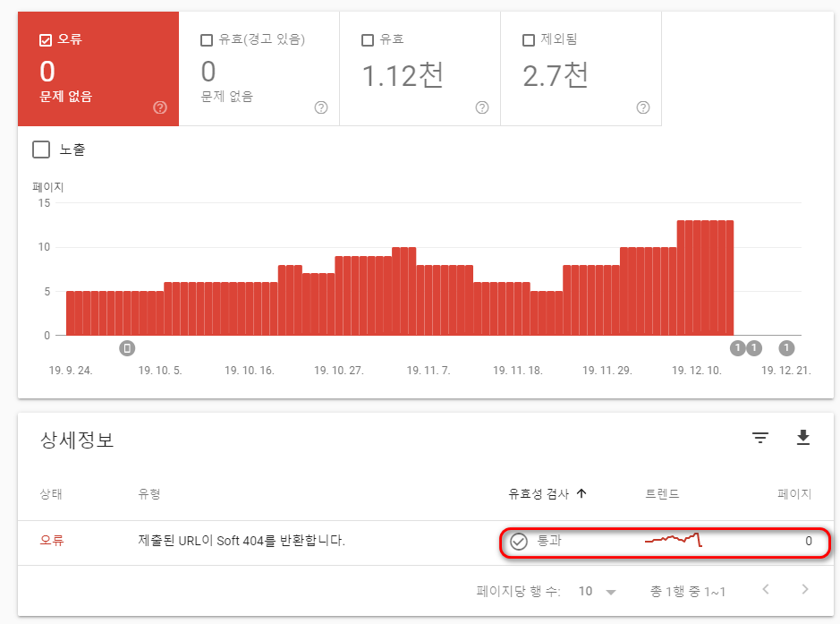The height and width of the screenshot is (624, 840).
Task: Click the 통과 validation status text
Action: [x=549, y=541]
